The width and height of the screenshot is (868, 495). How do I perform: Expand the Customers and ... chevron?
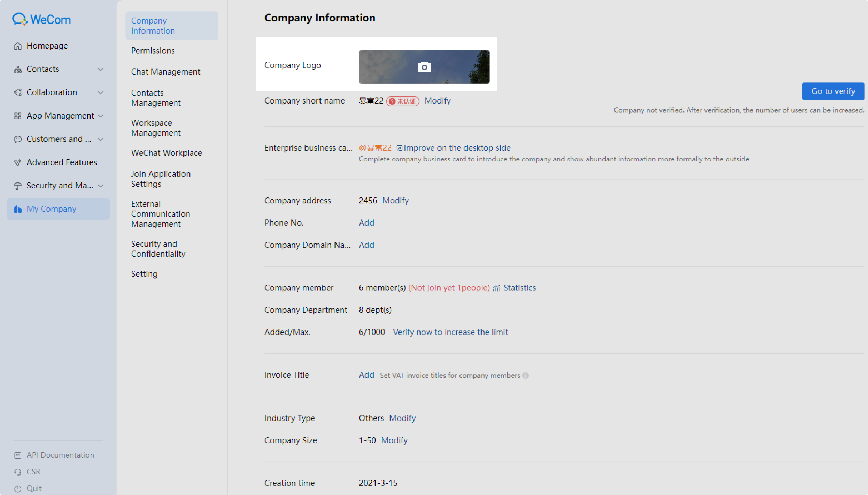point(100,139)
